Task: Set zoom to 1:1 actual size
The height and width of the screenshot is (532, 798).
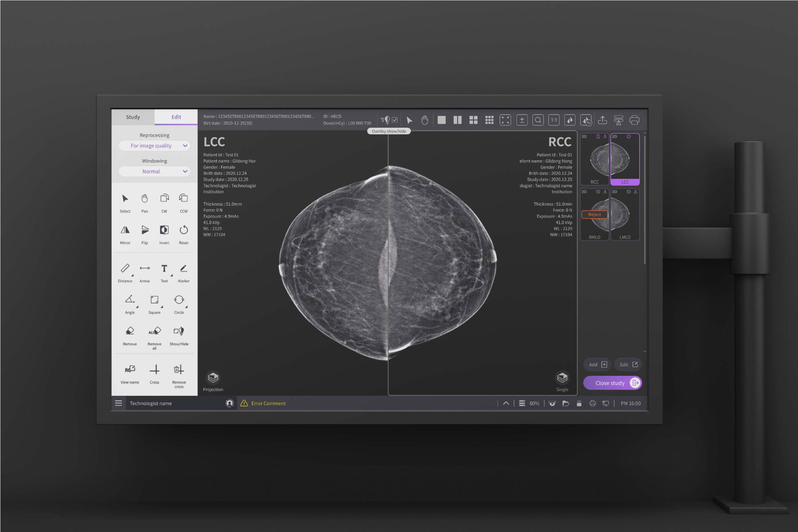Action: pyautogui.click(x=554, y=120)
